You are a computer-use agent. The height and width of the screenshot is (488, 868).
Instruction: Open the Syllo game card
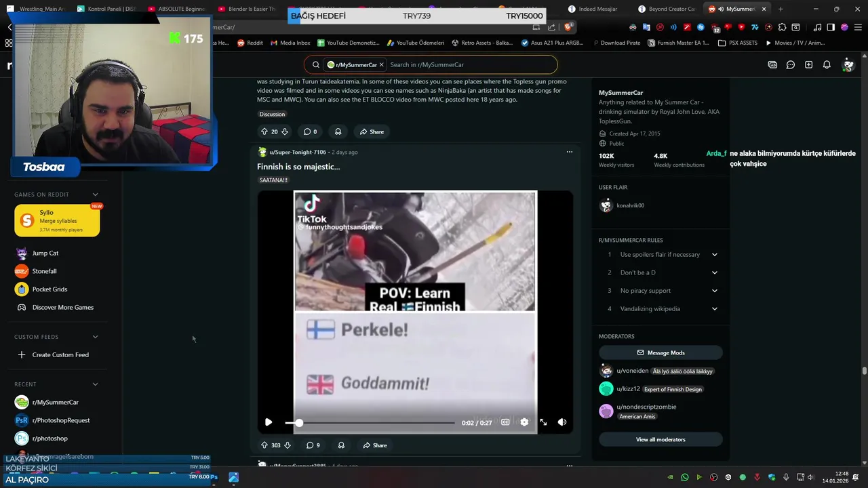click(x=57, y=221)
